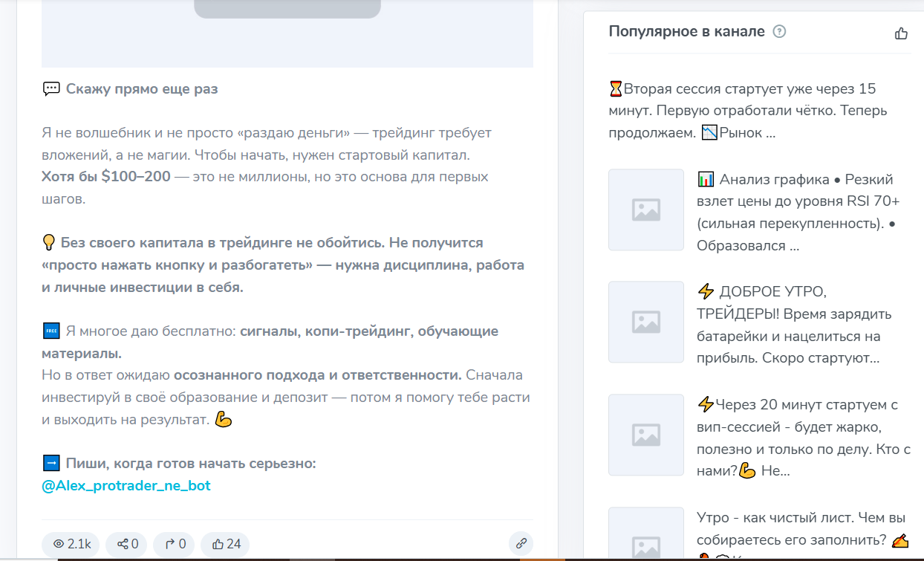Screen dimensions: 924x561
Task: Click the share icon under the post
Action: tap(126, 544)
